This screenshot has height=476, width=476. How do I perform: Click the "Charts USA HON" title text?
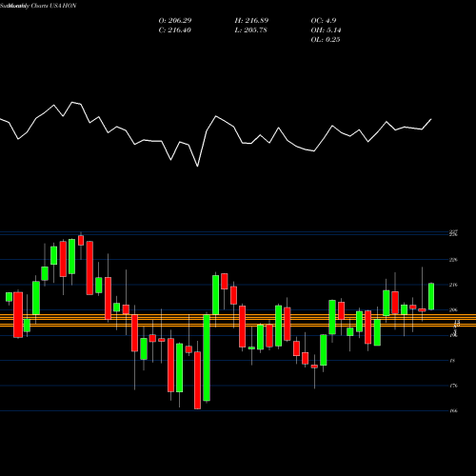coord(54,6)
